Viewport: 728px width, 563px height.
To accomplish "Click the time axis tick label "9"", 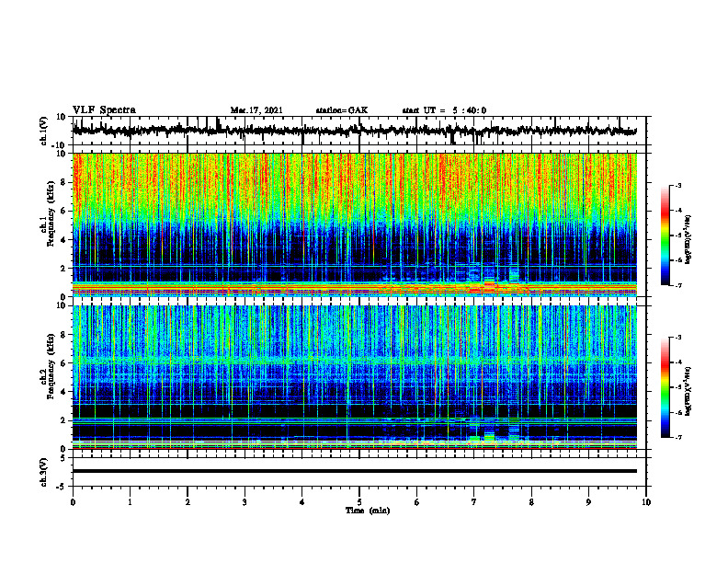I will pos(588,502).
